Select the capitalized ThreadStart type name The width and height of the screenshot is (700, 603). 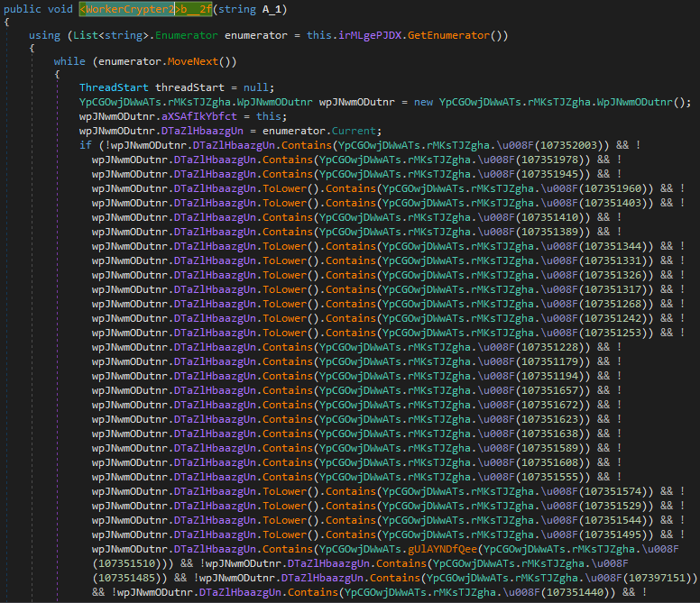(114, 87)
